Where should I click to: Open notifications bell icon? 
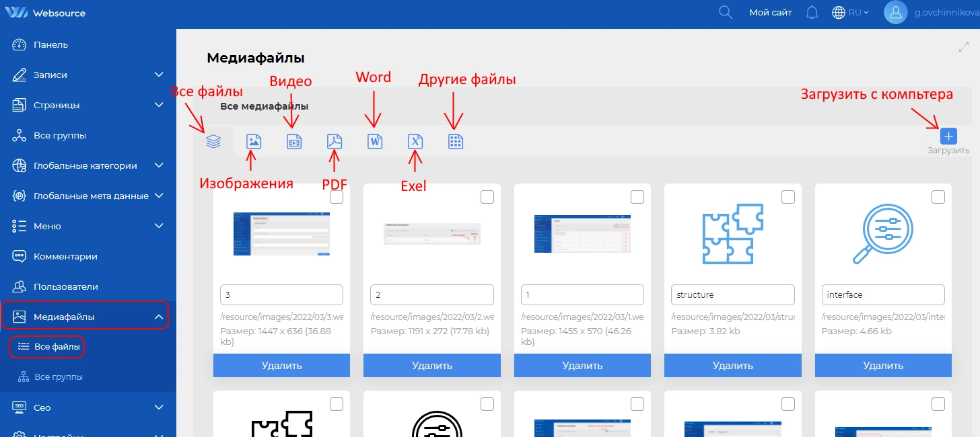tap(812, 12)
